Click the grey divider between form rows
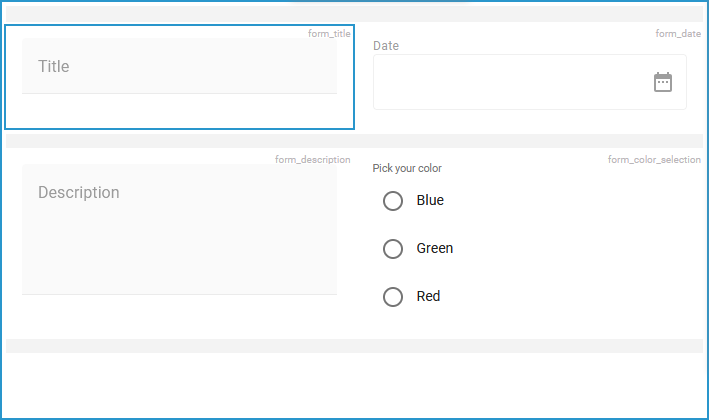 [354, 141]
